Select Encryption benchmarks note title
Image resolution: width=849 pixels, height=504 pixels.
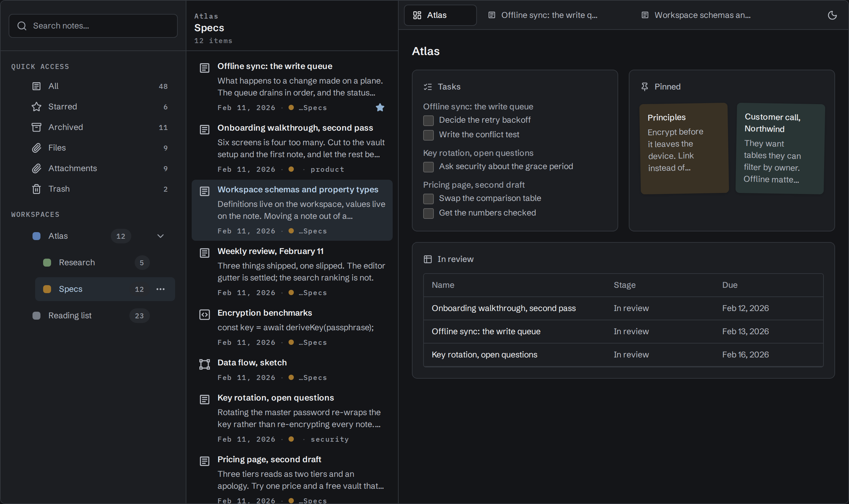[265, 313]
